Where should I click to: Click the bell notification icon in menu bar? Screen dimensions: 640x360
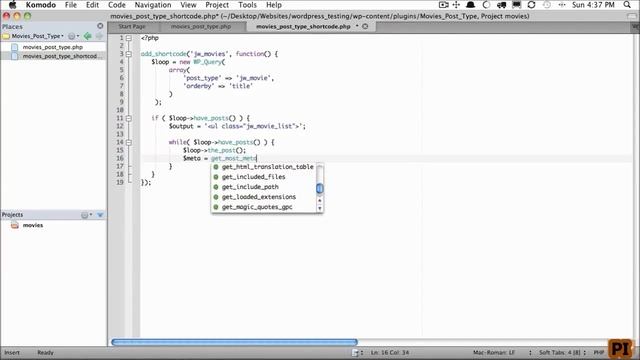[471, 5]
